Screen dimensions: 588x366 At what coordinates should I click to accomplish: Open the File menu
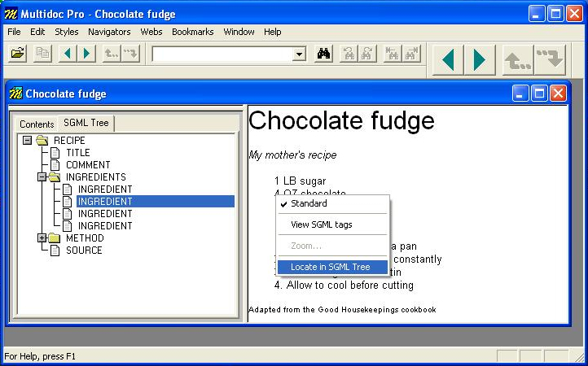point(14,32)
